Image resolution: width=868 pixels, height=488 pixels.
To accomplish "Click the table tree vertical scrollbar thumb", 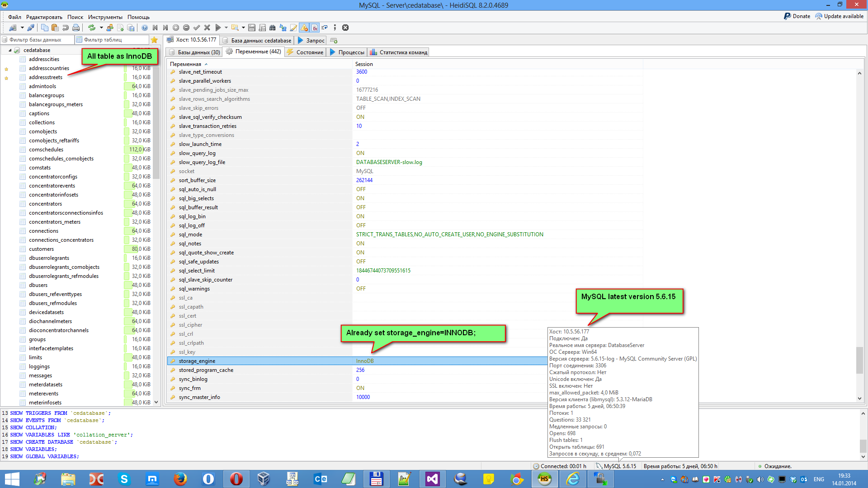I will point(156,122).
